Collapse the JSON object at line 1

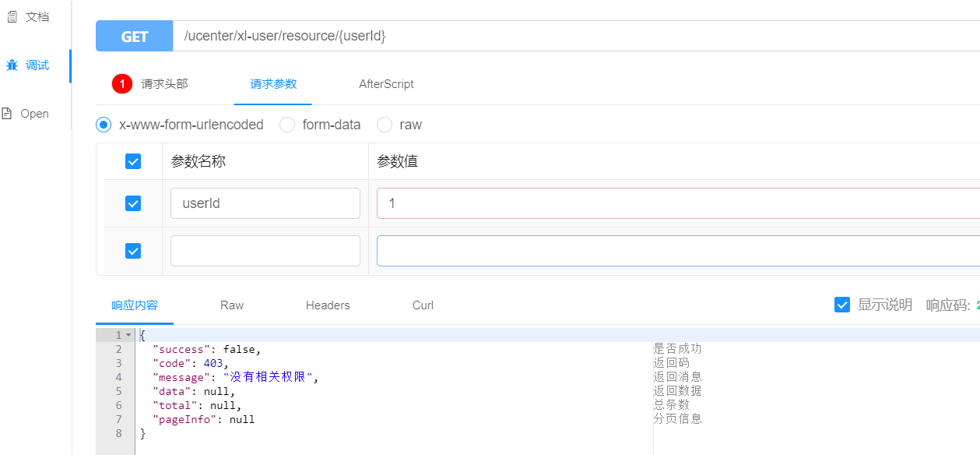tap(127, 334)
